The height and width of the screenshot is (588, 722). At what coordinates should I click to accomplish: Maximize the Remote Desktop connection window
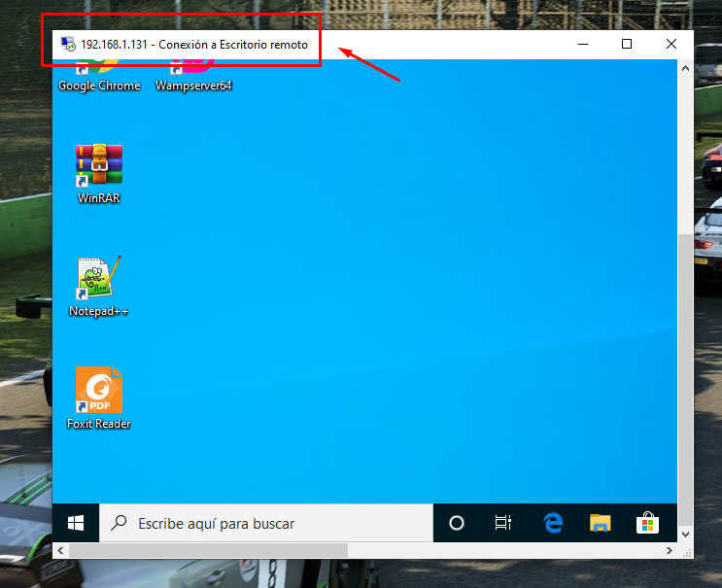627,44
